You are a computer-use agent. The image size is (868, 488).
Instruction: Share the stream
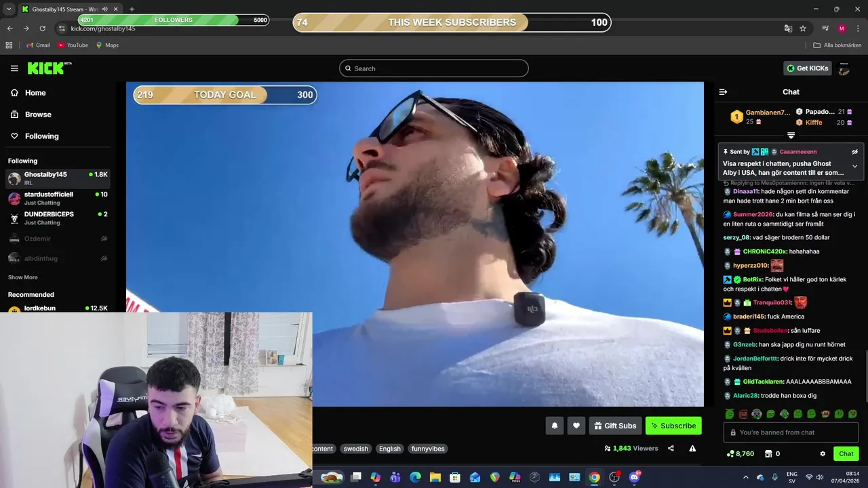coord(671,448)
